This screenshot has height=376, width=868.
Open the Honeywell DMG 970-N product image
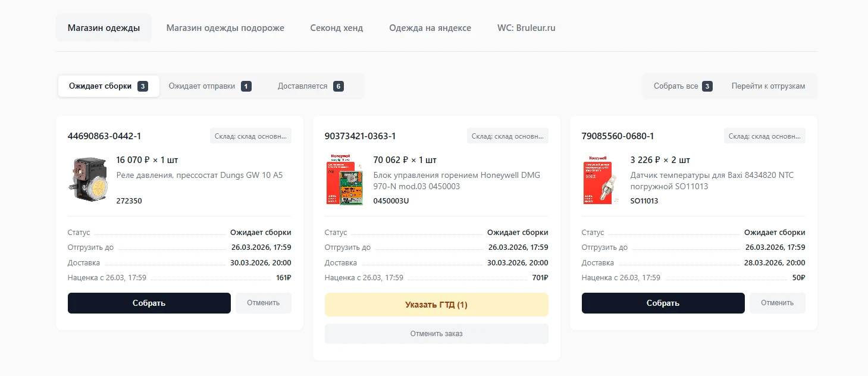tap(345, 180)
